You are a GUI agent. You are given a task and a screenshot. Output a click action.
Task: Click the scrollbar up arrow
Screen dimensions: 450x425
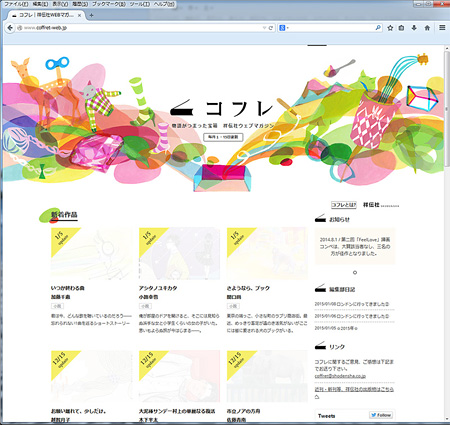447,49
